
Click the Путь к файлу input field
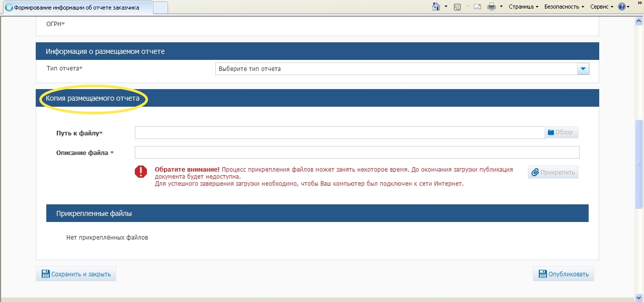tap(340, 132)
